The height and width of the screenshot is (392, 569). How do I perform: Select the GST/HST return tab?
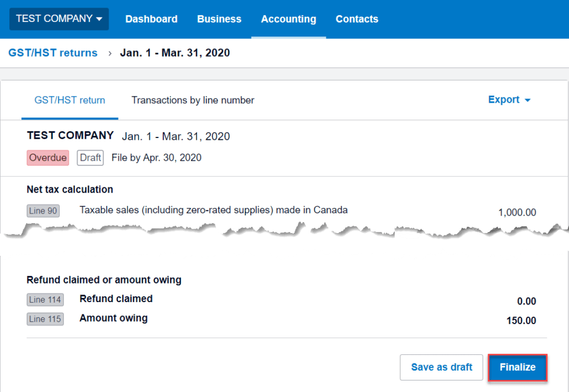point(70,100)
